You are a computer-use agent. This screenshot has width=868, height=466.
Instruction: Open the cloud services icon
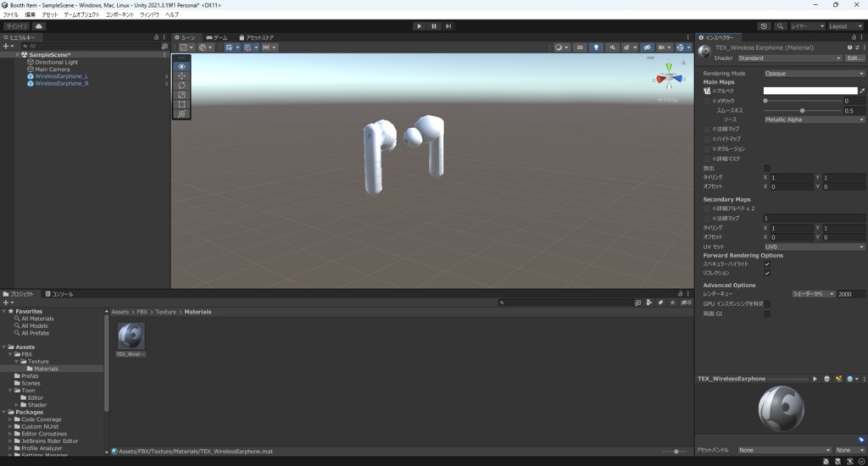point(39,26)
